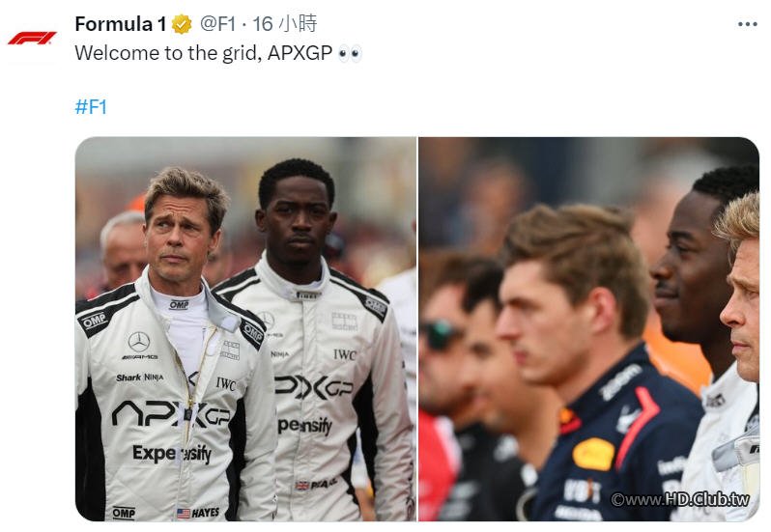Click the Expensify logo on front suit
Viewport: 771px width, 532px height.
pos(172,454)
